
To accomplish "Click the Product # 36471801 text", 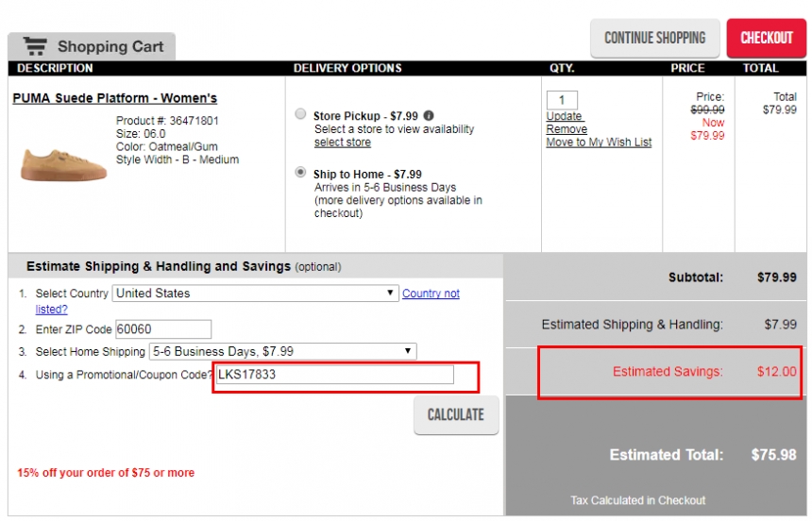I will click(x=167, y=121).
